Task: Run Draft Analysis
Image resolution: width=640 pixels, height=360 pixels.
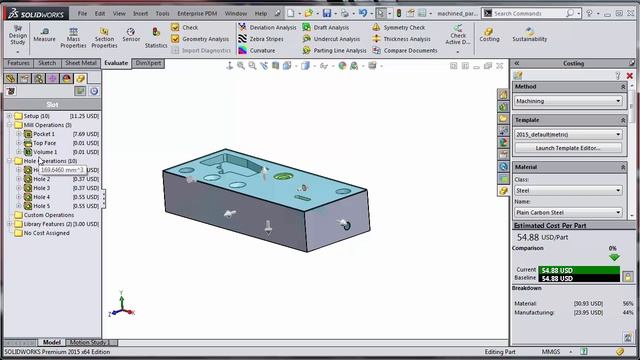Action: coord(326,27)
